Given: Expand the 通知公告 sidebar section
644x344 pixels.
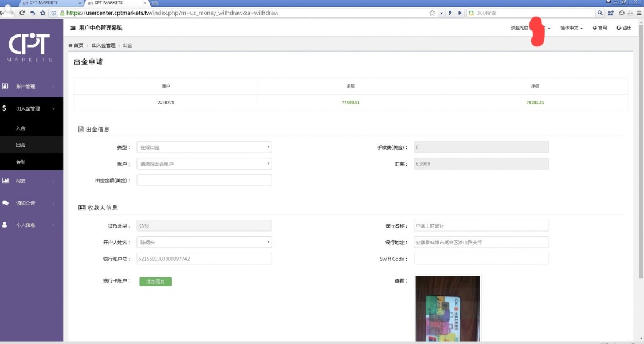Looking at the screenshot, I should point(32,203).
